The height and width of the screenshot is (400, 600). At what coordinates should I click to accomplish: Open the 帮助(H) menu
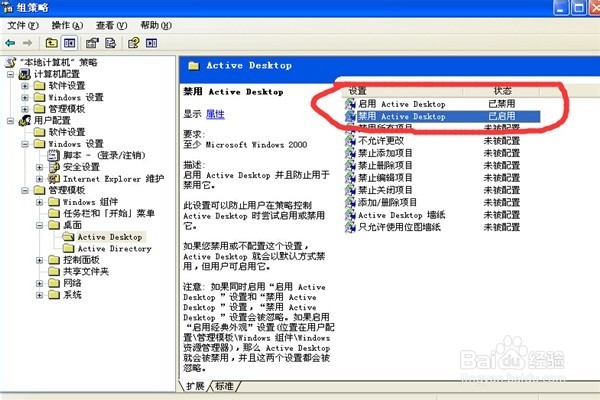click(x=156, y=26)
